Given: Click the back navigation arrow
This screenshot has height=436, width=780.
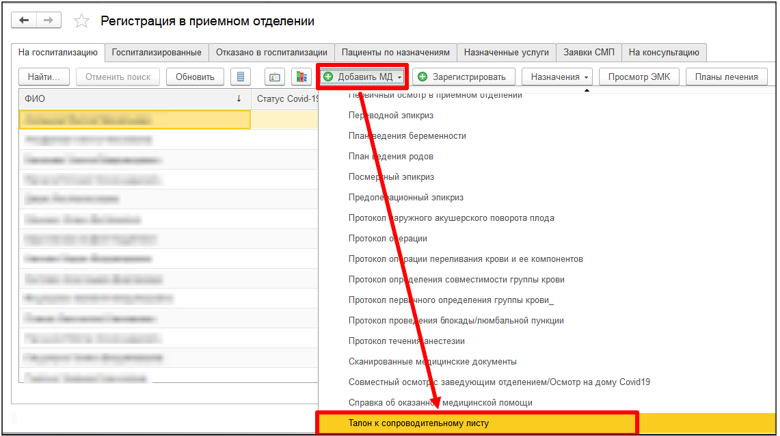Looking at the screenshot, I should point(25,20).
